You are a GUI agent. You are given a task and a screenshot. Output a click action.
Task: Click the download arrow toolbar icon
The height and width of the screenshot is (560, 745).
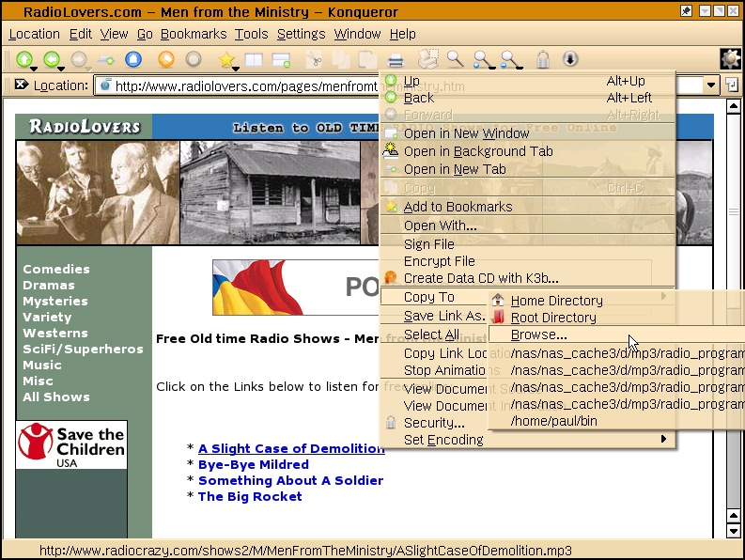[x=570, y=59]
